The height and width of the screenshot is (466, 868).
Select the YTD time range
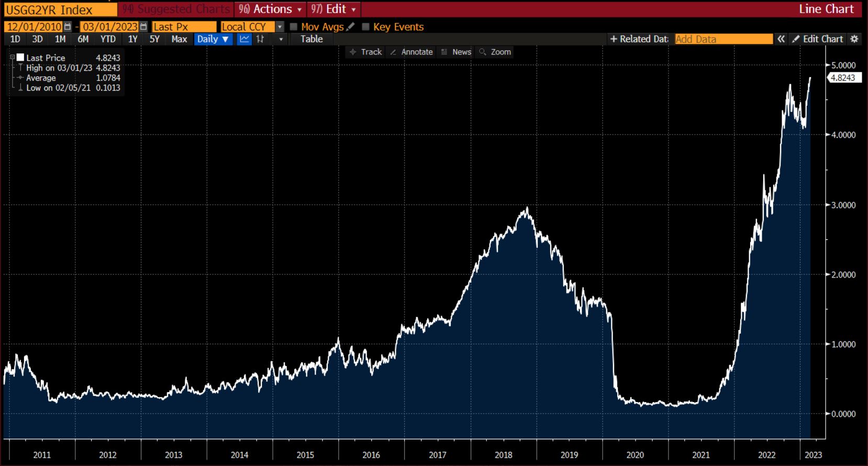pyautogui.click(x=108, y=39)
